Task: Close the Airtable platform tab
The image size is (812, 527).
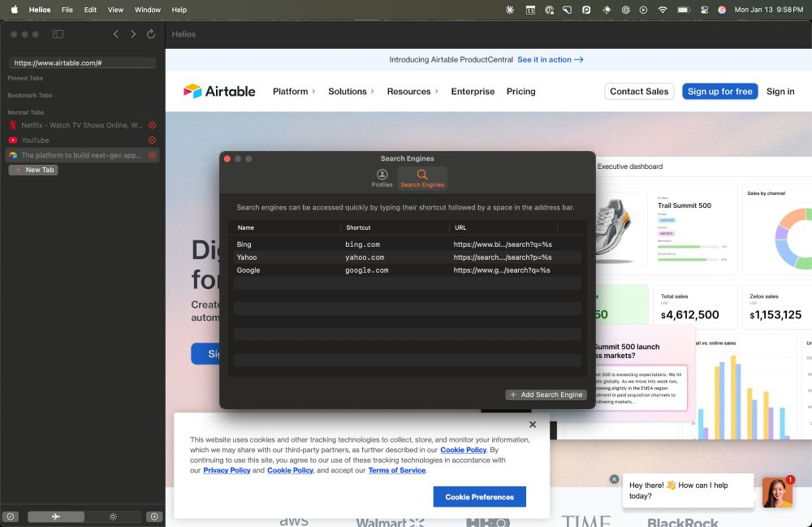Action: coord(153,155)
